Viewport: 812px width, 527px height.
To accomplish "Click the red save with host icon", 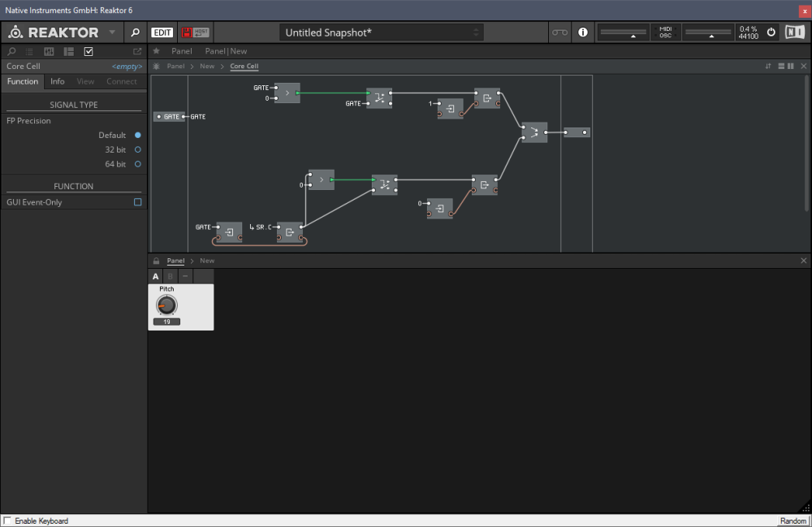I will 195,32.
